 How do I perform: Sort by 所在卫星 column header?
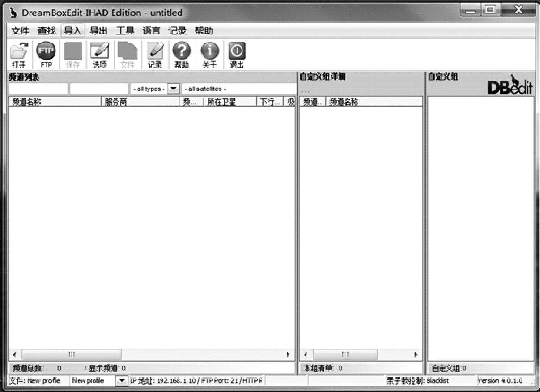click(230, 102)
